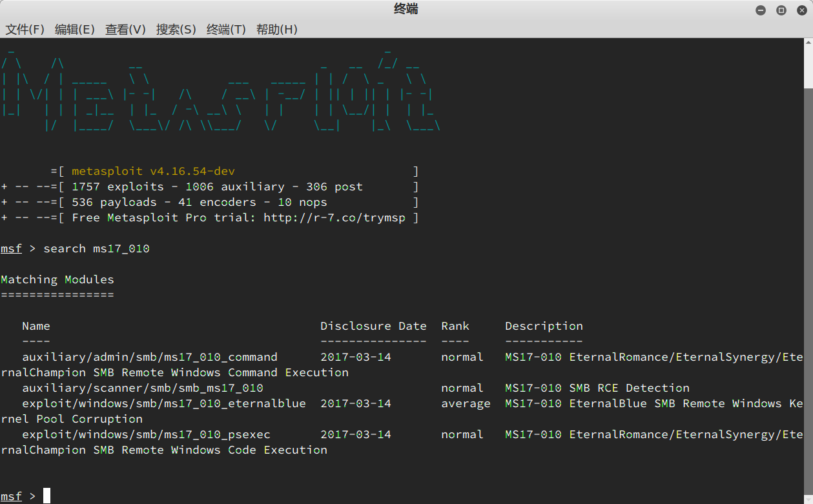Click the cursor at the last msf prompt
Screen dimensions: 813x504
(46, 496)
